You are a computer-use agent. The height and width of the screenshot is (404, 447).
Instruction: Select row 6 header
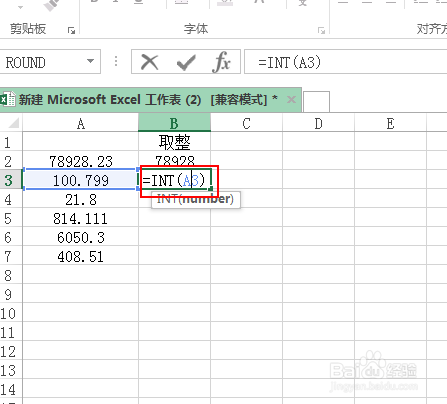pyautogui.click(x=11, y=237)
